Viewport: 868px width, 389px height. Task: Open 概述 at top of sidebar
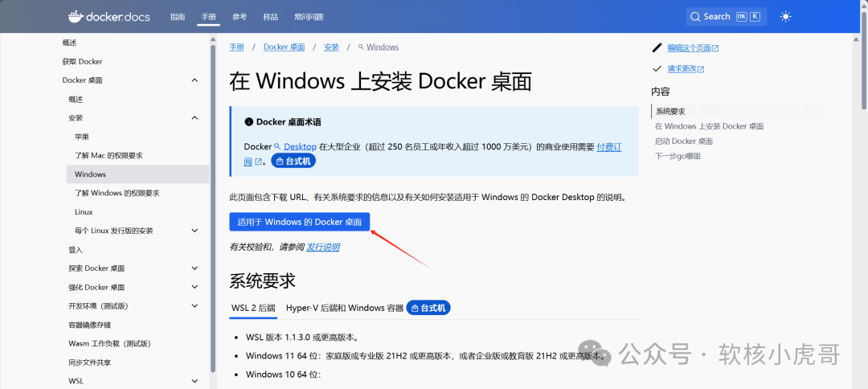click(70, 43)
